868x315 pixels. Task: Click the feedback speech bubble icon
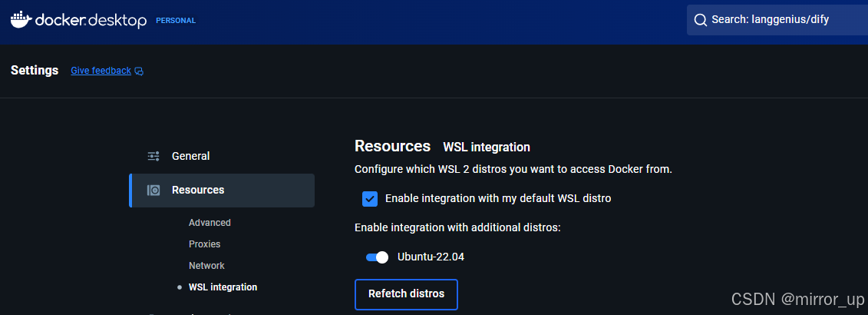[139, 71]
